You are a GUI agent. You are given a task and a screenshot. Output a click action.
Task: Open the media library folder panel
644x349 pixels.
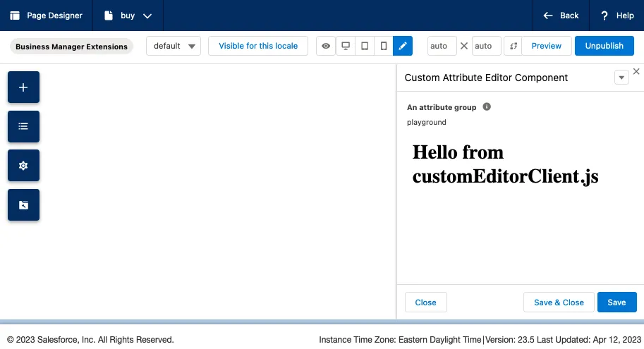(x=23, y=205)
